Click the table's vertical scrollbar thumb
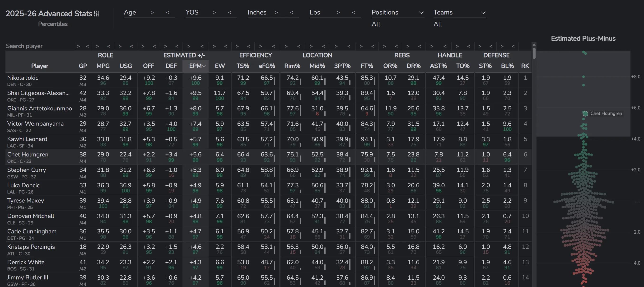 tap(534, 53)
